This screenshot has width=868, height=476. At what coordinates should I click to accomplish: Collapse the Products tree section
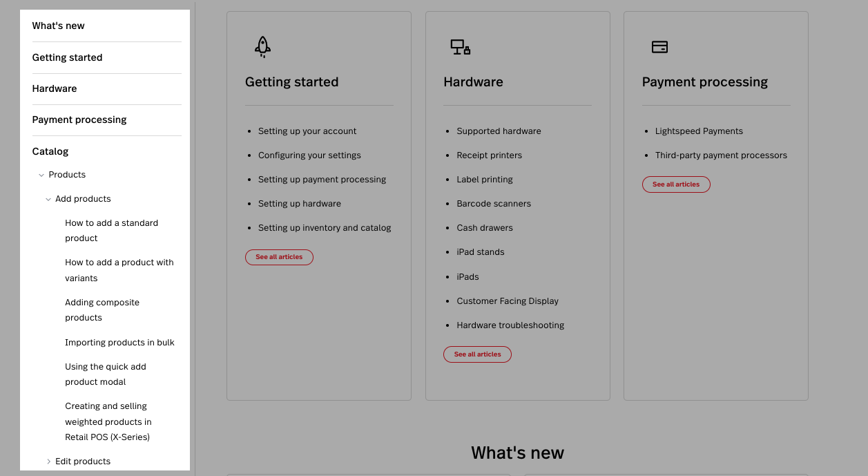(41, 175)
